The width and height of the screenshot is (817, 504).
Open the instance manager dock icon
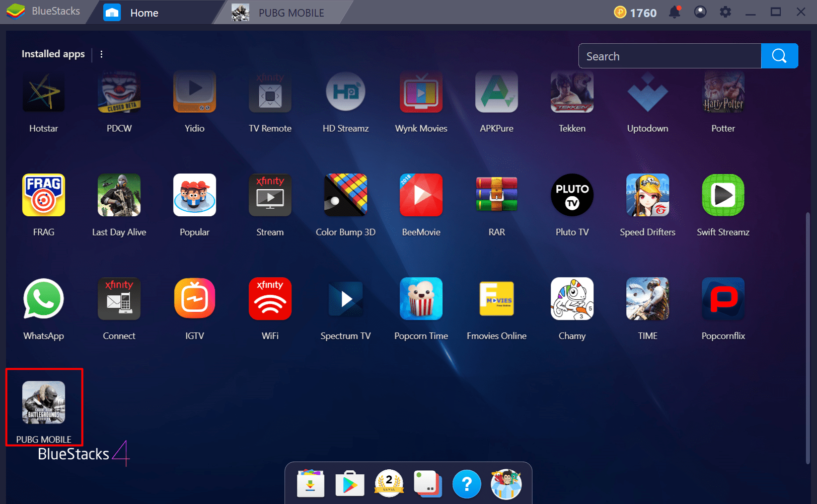click(x=428, y=484)
